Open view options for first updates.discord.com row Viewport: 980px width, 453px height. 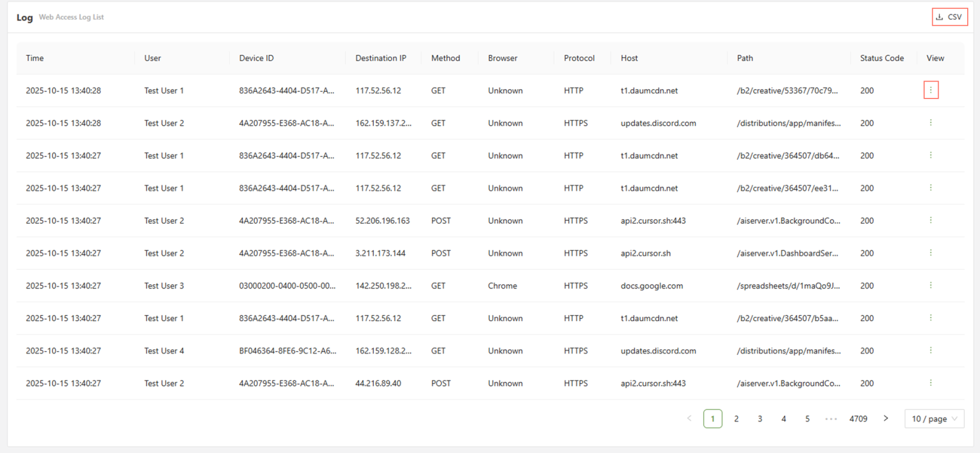930,123
